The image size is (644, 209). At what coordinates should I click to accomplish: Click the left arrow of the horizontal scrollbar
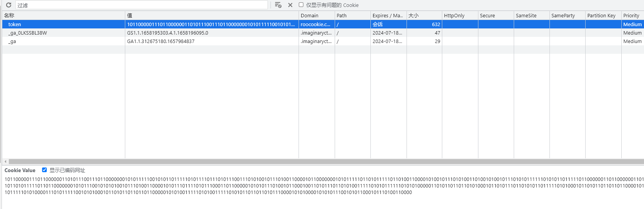pyautogui.click(x=5, y=162)
